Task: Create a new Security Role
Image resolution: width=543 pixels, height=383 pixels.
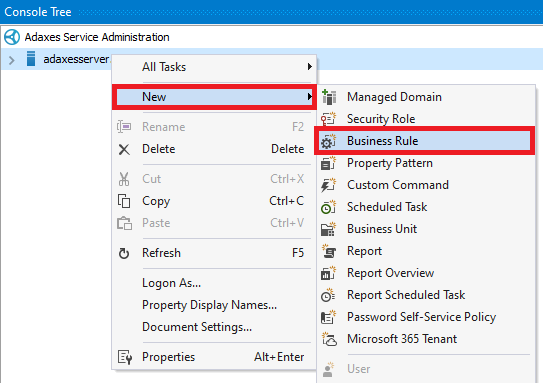Action: click(425, 119)
